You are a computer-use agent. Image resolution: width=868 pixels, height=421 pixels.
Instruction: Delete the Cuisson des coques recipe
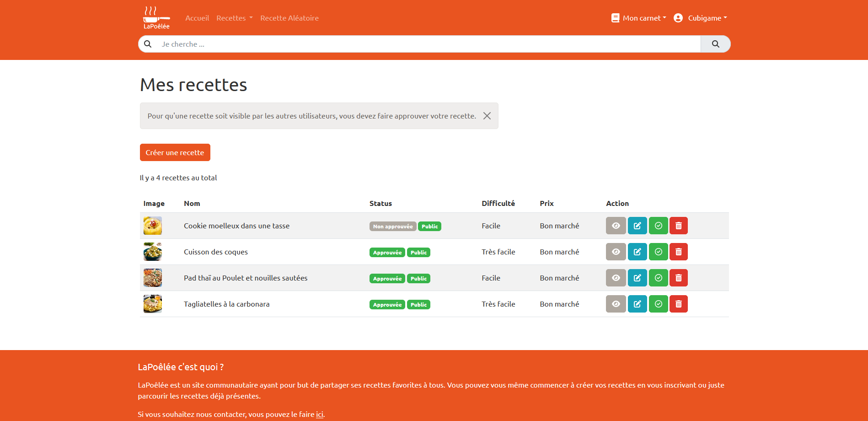coord(678,252)
